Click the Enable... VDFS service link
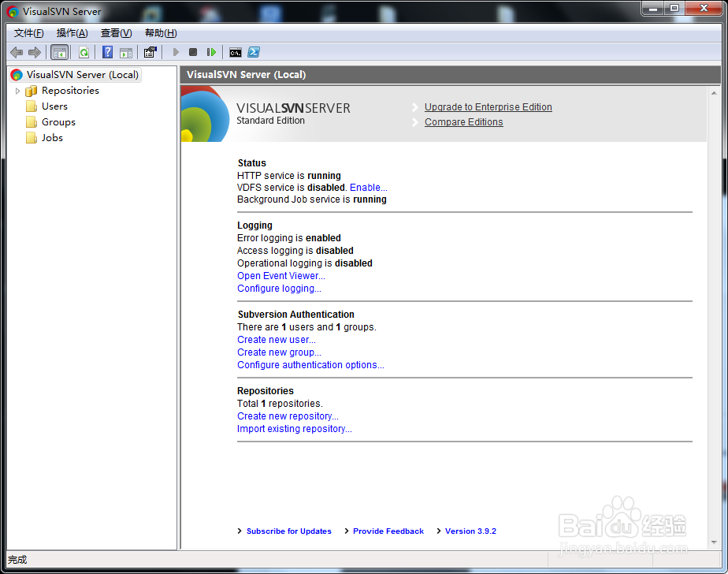The image size is (728, 574). [x=368, y=188]
